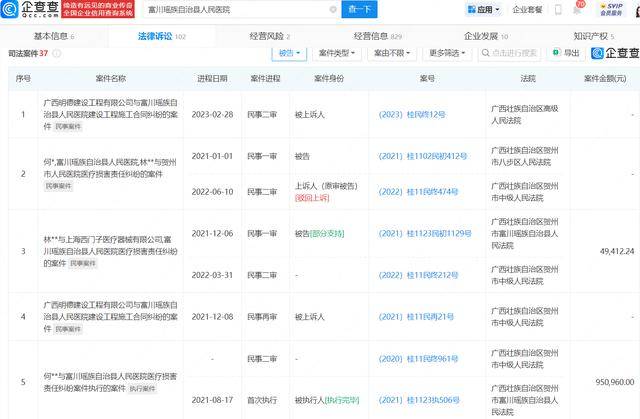
Task: Switch to the 企业发展 tab
Action: click(x=486, y=36)
